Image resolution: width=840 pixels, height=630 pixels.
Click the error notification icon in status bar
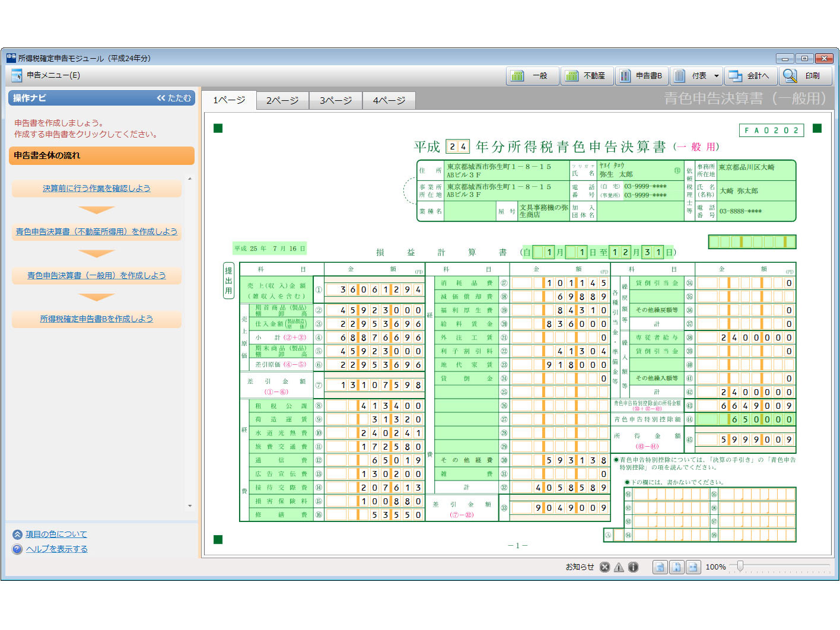pyautogui.click(x=604, y=567)
